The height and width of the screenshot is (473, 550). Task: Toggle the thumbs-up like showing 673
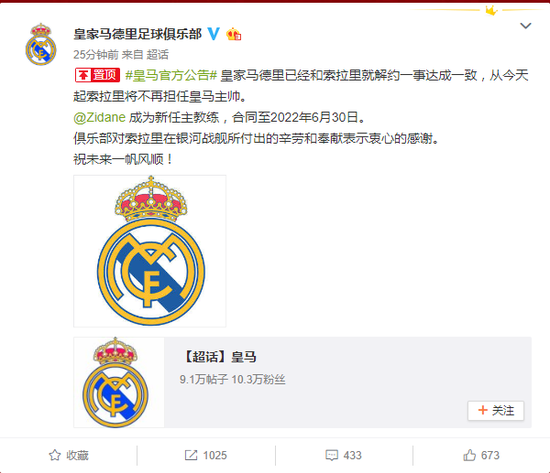[x=481, y=455]
